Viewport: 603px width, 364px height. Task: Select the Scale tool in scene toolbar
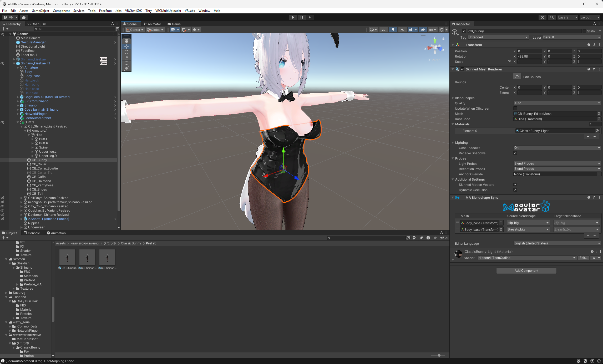126,58
